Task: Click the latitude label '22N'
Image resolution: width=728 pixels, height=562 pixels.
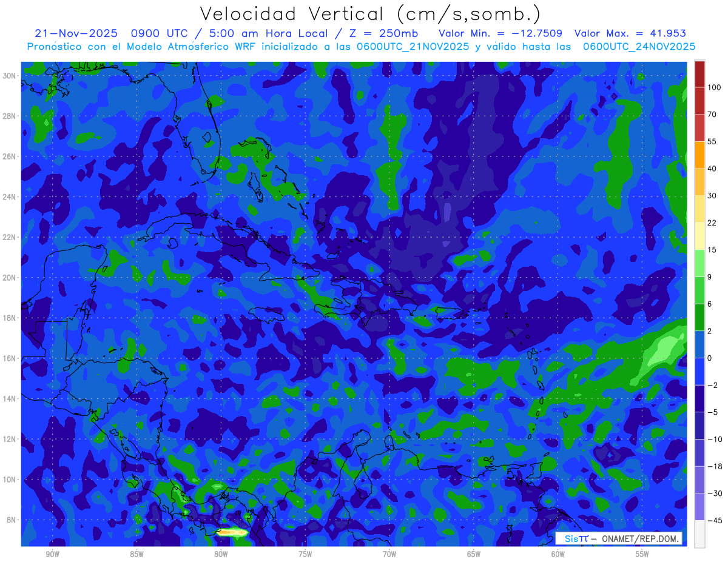Action: tap(10, 237)
